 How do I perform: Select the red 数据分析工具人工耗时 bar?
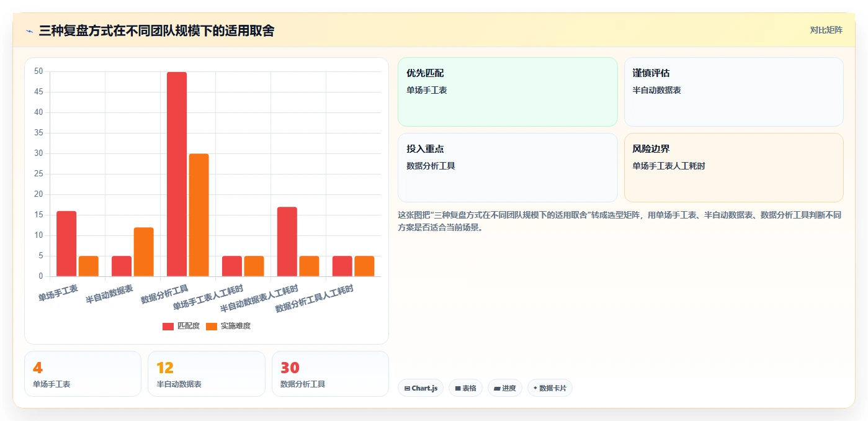point(342,266)
